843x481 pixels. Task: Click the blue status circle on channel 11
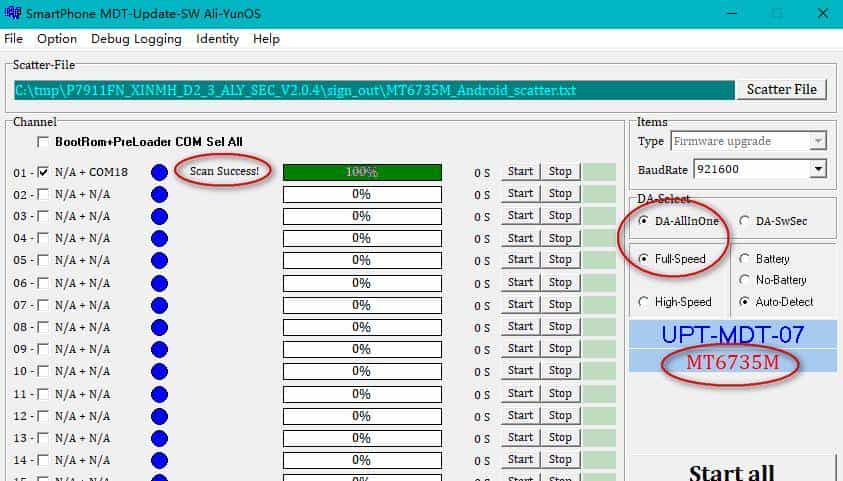pyautogui.click(x=159, y=393)
